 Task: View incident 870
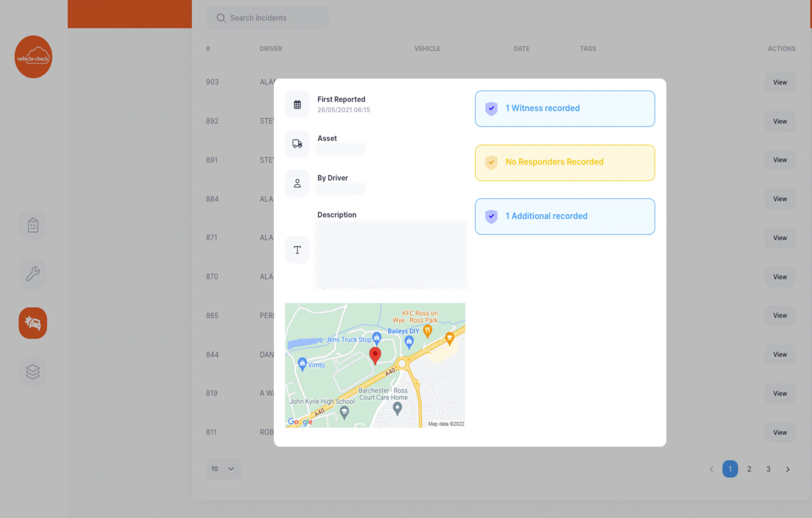pyautogui.click(x=780, y=277)
